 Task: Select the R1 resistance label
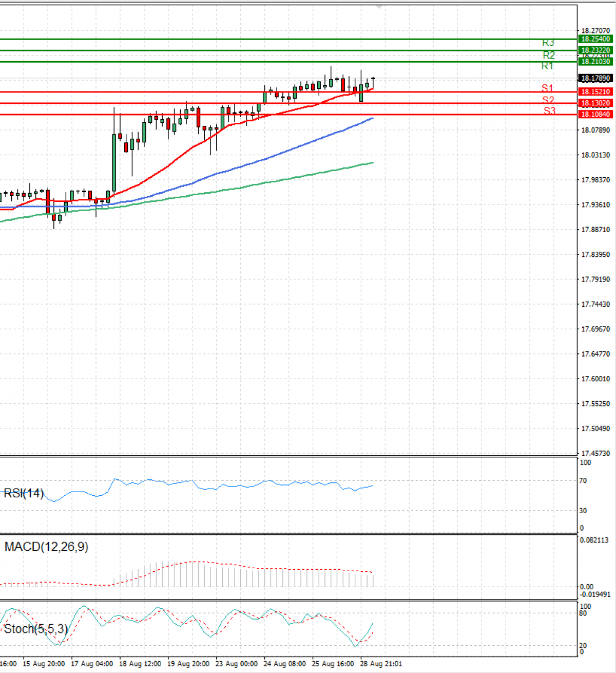tap(547, 66)
